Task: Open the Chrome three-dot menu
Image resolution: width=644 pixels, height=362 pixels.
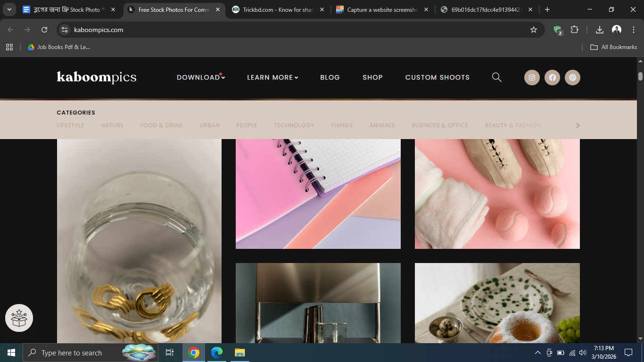Action: coord(633,30)
